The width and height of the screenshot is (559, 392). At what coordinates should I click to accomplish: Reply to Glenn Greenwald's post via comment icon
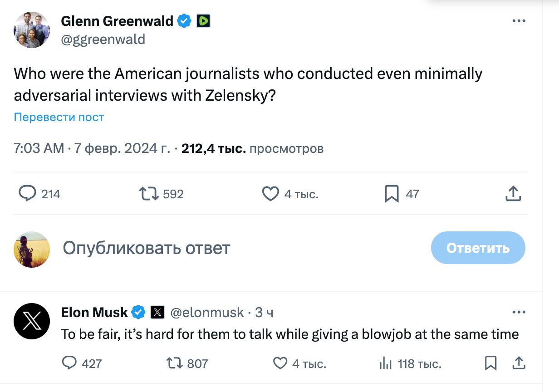pyautogui.click(x=28, y=194)
